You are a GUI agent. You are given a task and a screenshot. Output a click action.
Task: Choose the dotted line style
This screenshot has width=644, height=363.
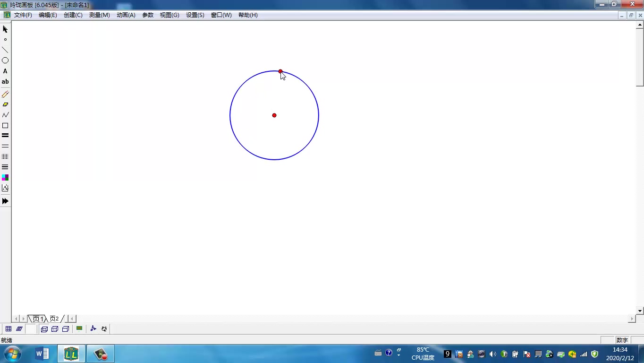click(5, 156)
